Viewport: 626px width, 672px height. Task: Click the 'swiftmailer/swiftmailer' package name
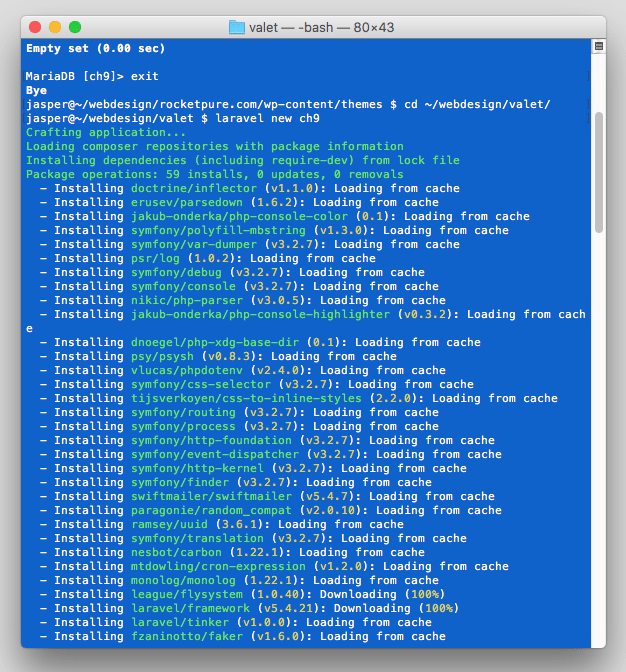(x=211, y=496)
